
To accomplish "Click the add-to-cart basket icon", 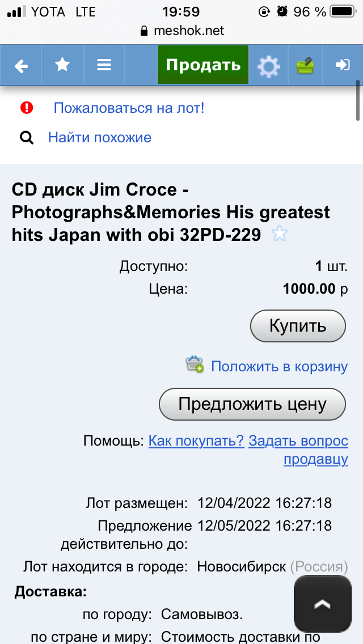I will (195, 365).
